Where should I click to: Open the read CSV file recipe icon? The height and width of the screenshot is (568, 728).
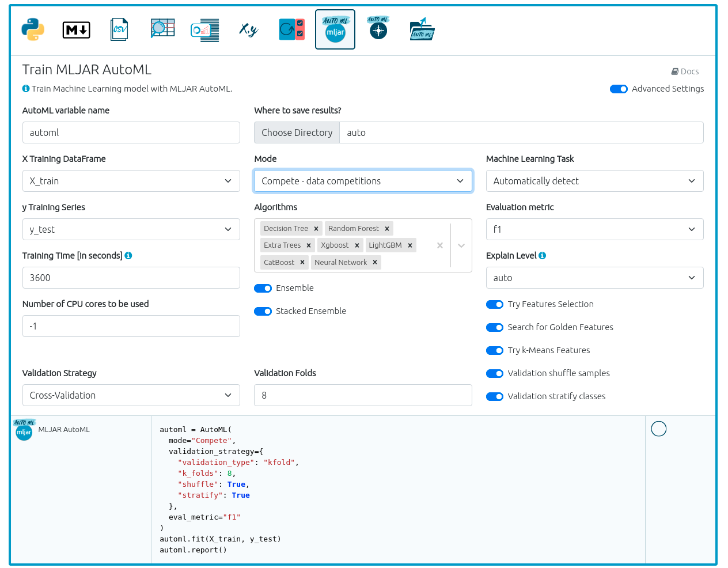[119, 29]
